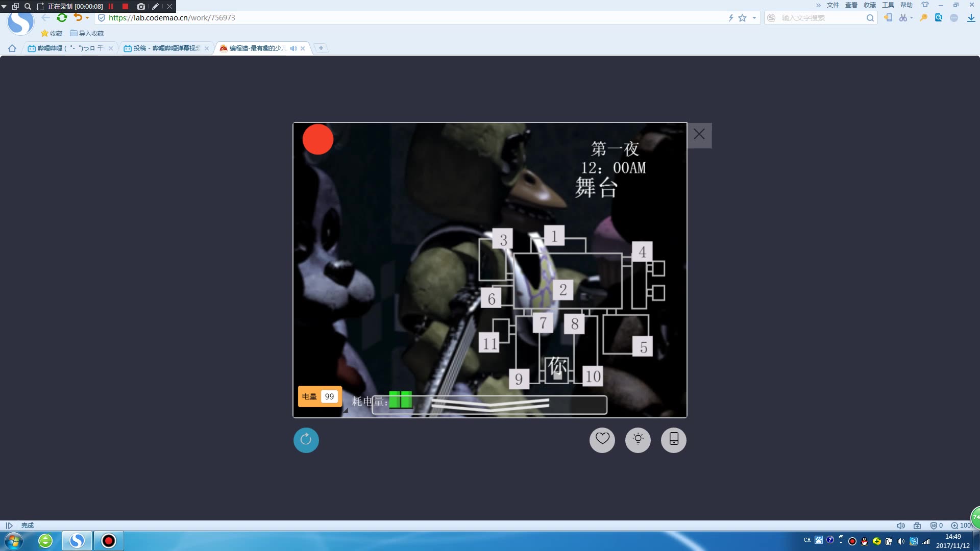The height and width of the screenshot is (551, 980).
Task: Click the 电量 99 power indicator
Action: (x=320, y=396)
